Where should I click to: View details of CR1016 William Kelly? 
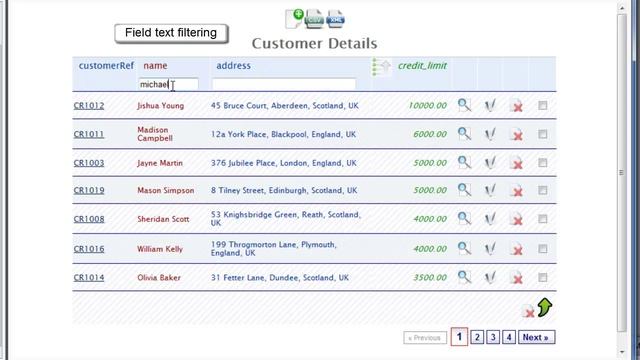point(464,248)
